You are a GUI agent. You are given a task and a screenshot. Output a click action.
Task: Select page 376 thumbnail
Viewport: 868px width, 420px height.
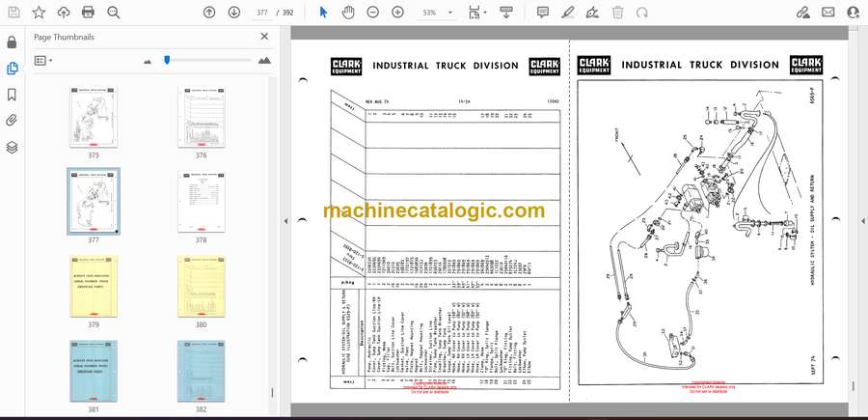pos(201,117)
